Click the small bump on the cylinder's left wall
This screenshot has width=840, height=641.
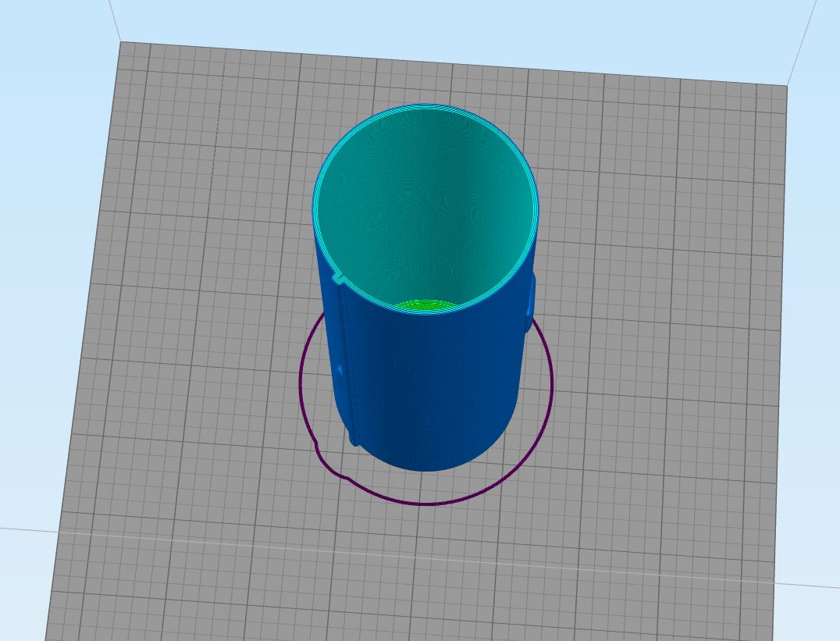(341, 368)
